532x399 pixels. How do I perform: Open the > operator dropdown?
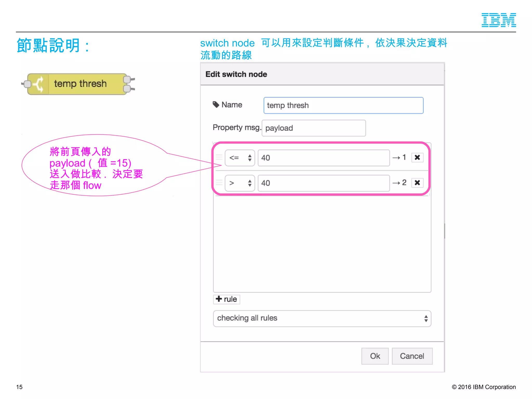click(x=240, y=183)
